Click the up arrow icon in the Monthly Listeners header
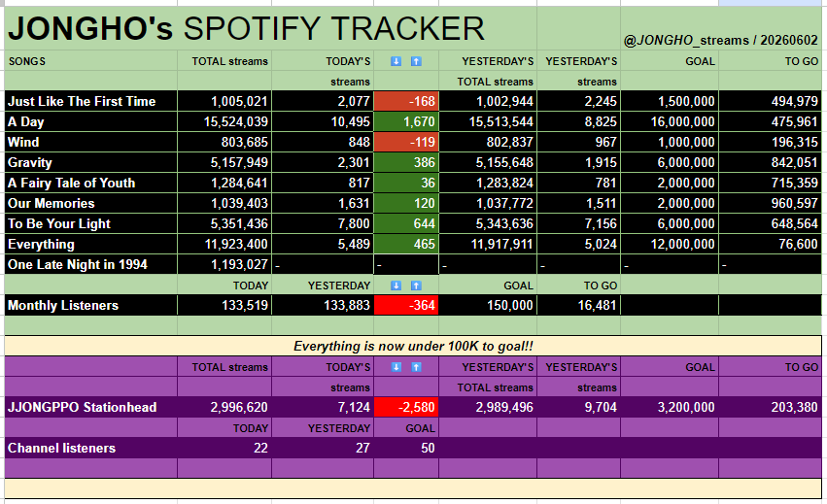827x504 pixels. [x=416, y=286]
